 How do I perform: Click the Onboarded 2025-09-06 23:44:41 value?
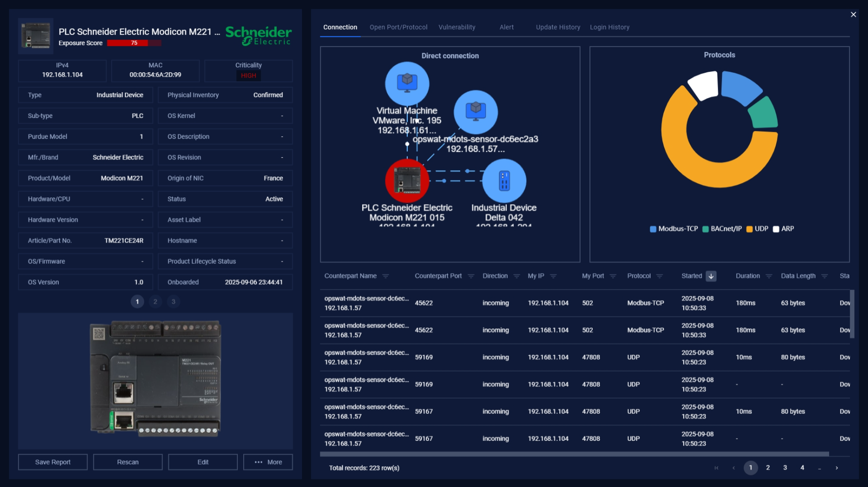click(x=254, y=282)
